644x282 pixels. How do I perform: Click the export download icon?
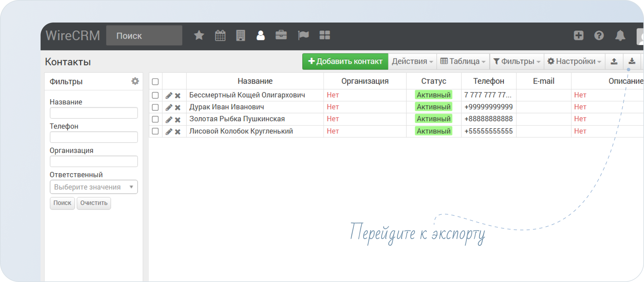point(632,61)
